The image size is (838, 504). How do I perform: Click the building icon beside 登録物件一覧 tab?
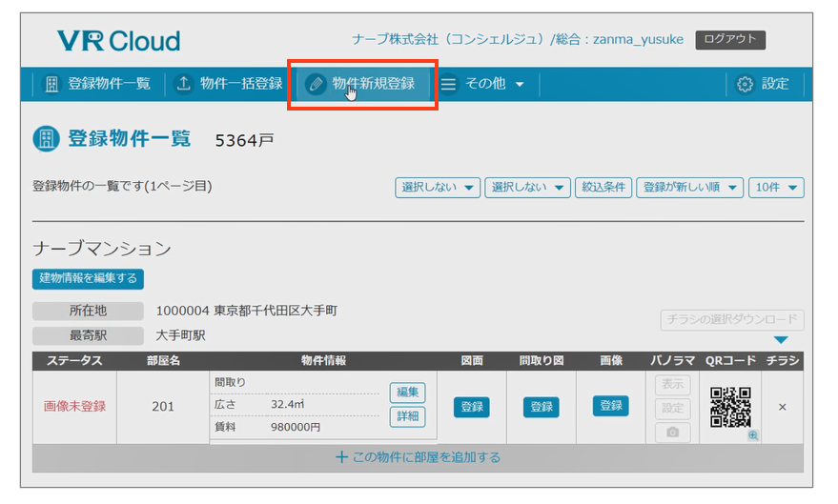[x=51, y=84]
